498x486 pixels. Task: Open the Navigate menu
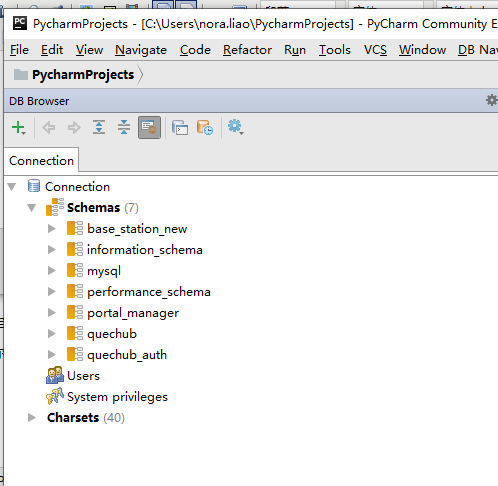coord(141,50)
